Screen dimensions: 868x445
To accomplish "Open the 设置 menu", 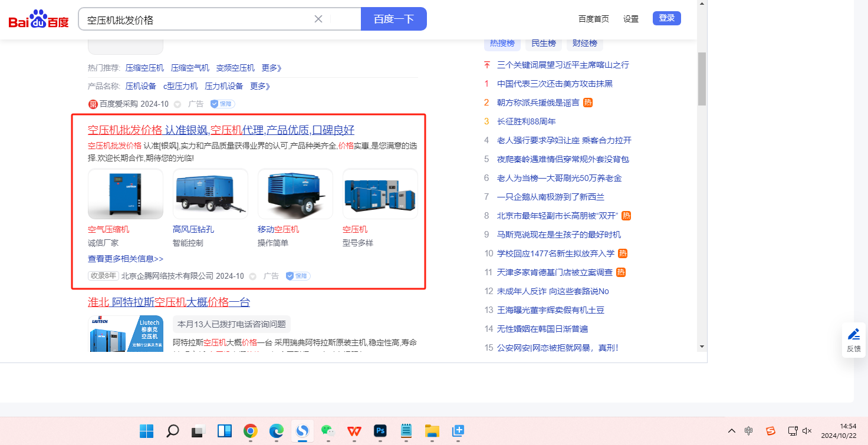I will (631, 19).
